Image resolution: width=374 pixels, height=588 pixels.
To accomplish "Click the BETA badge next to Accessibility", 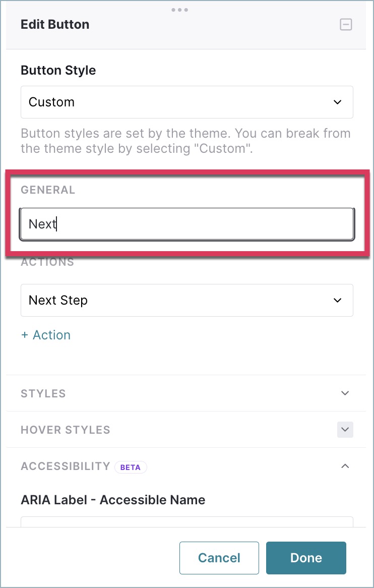I will [x=131, y=467].
